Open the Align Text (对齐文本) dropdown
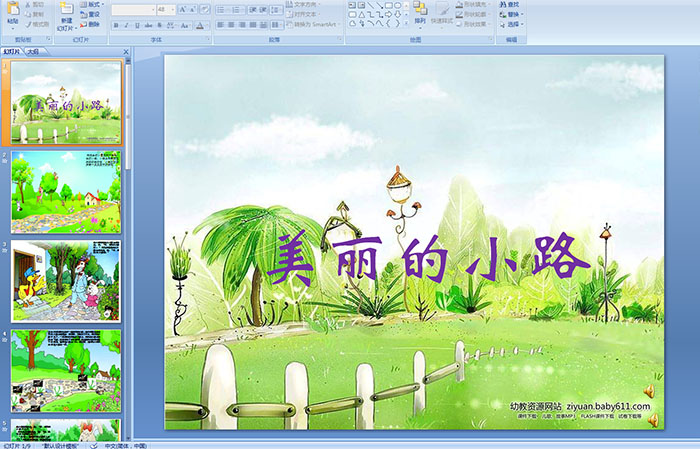Image resolution: width=700 pixels, height=449 pixels. (x=303, y=14)
